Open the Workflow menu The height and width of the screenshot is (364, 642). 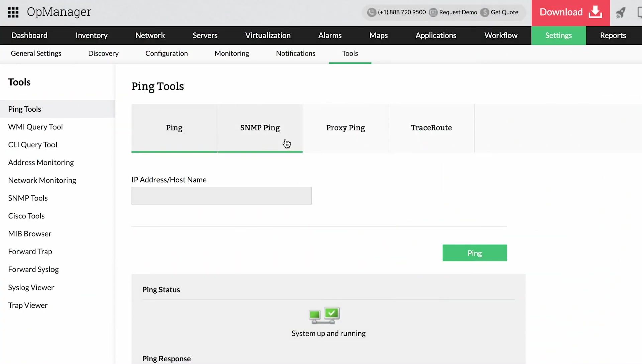pos(501,35)
